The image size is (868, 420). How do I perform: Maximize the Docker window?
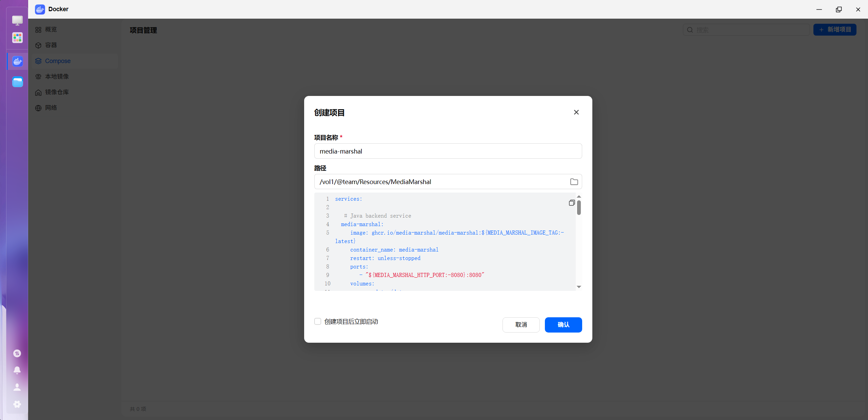pos(839,9)
